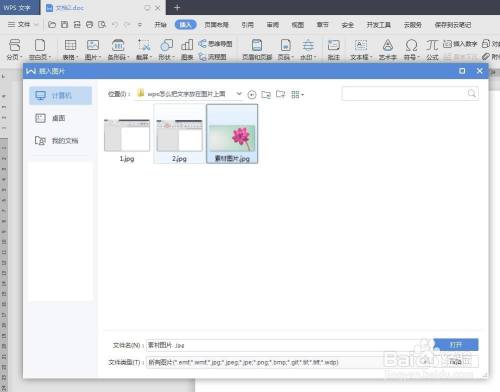Click the Redo arrow in quick toolbar
The width and height of the screenshot is (500, 392).
pos(127,24)
